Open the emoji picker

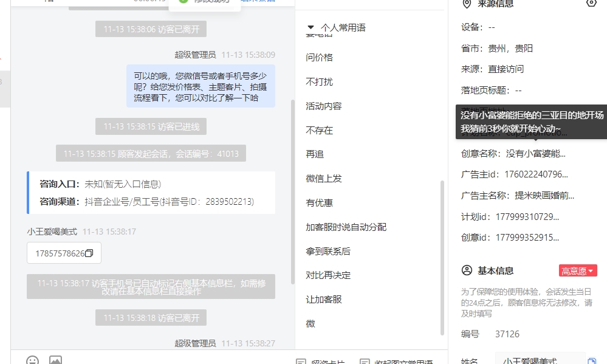33,361
